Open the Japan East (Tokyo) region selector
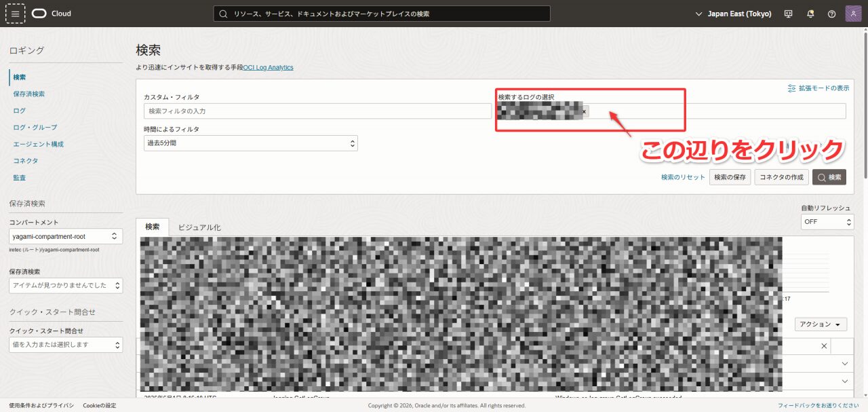This screenshot has height=412, width=868. click(734, 14)
